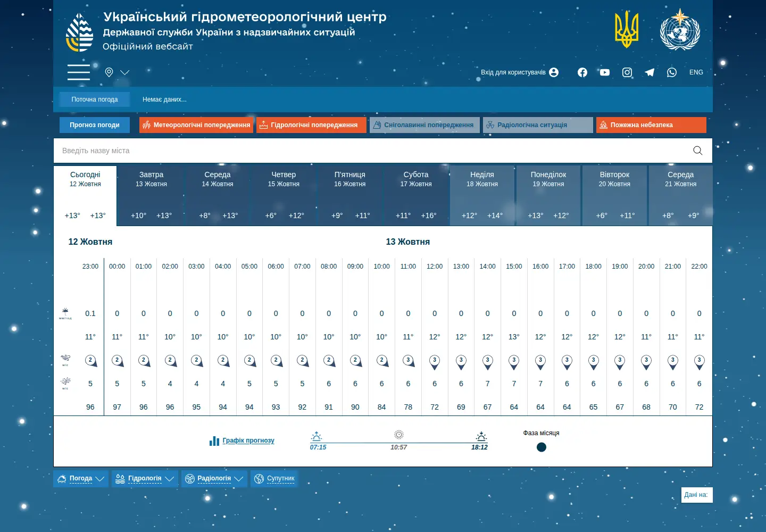Open the Супутник satellite link
Screen dimensions: 766x532
click(274, 479)
